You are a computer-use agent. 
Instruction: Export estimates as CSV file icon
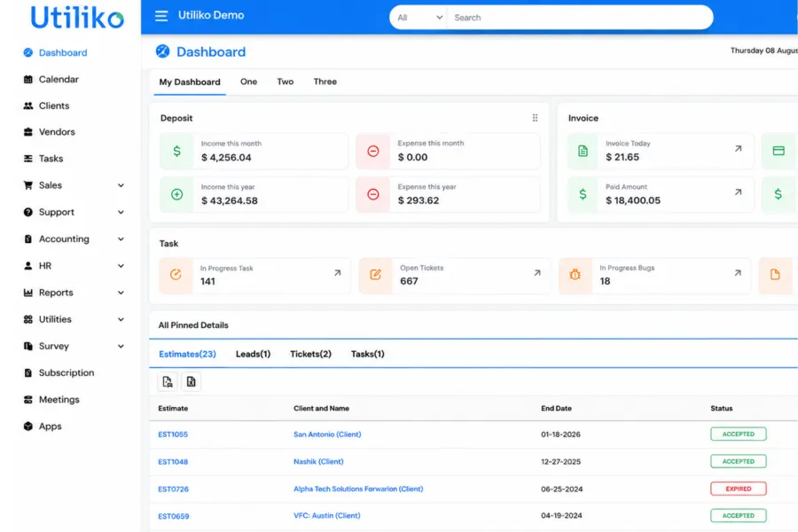[x=168, y=382]
